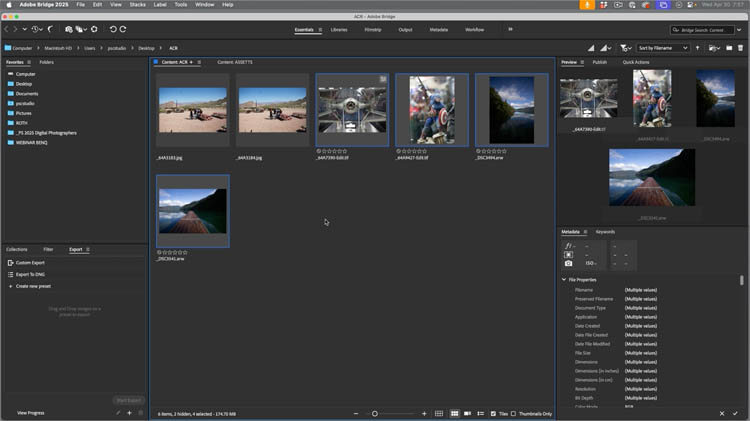Image resolution: width=750 pixels, height=421 pixels.
Task: Click the boomerang Return to Photoshop icon
Action: pos(50,30)
